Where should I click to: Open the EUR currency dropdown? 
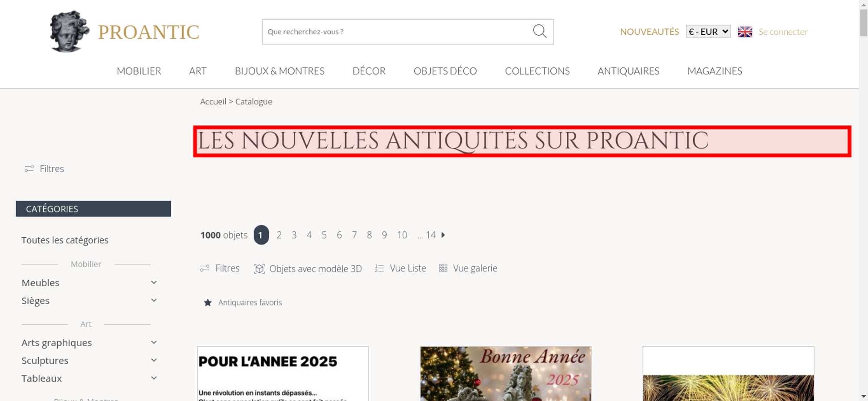click(x=708, y=32)
